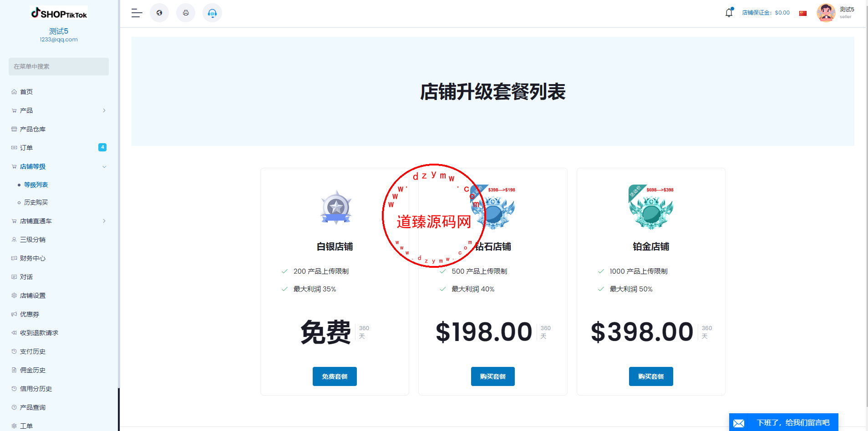Click the 铂金店铺 title text

(x=651, y=246)
